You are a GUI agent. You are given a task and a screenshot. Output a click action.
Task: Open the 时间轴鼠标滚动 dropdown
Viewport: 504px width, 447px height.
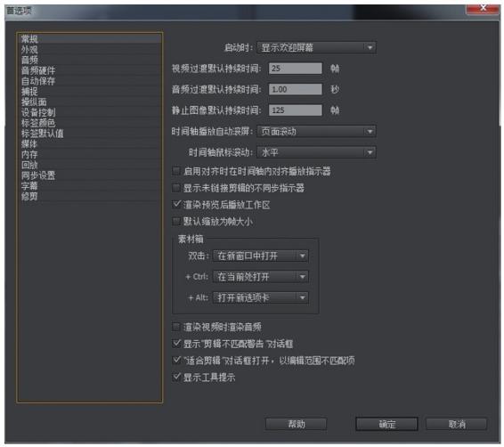[x=316, y=152]
